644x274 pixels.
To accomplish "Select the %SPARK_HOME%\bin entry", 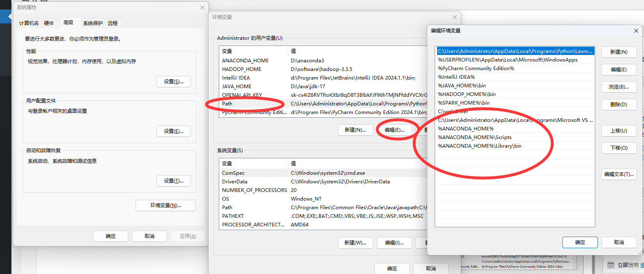I will 515,103.
